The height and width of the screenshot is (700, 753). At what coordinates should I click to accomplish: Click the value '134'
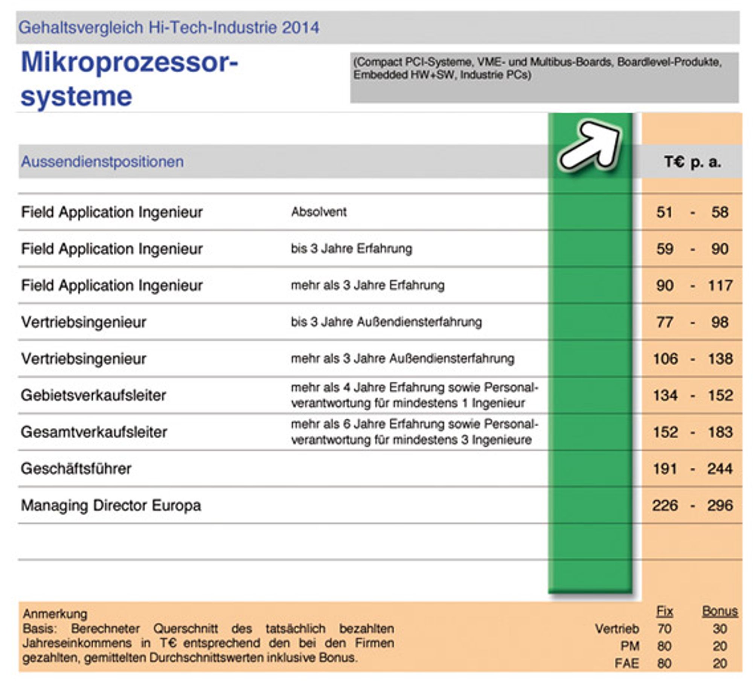665,395
